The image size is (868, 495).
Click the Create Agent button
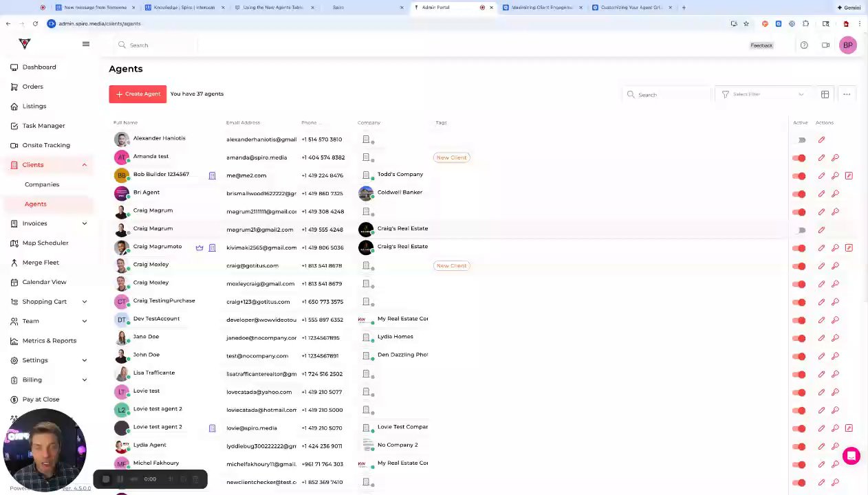point(138,94)
